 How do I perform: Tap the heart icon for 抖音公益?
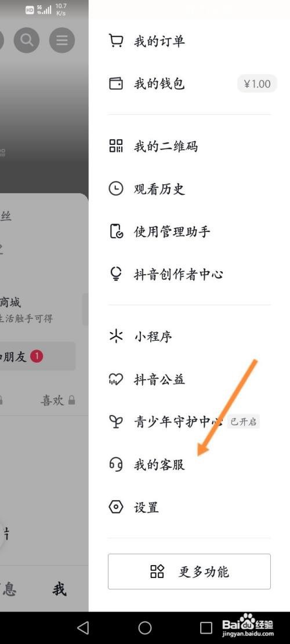coord(116,379)
